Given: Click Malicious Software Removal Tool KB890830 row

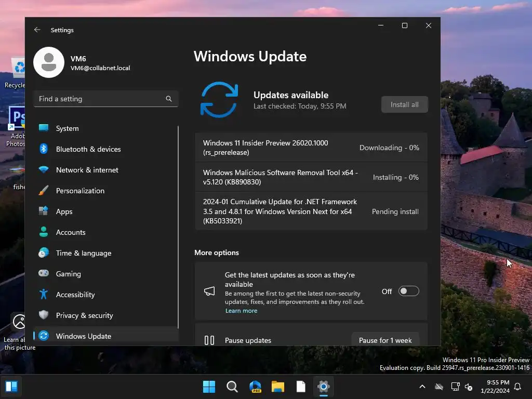Looking at the screenshot, I should point(311,177).
